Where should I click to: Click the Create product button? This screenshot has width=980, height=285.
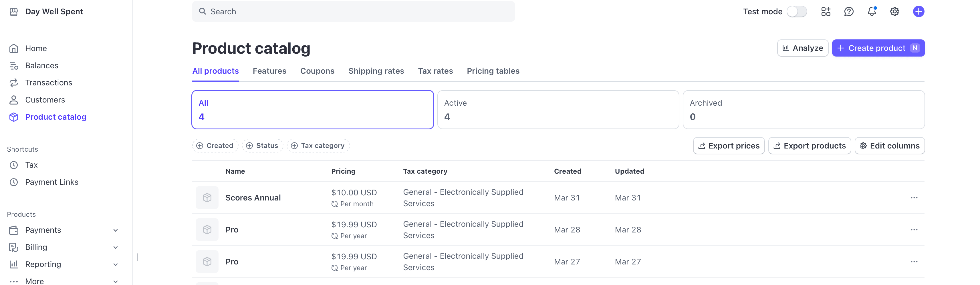tap(878, 48)
